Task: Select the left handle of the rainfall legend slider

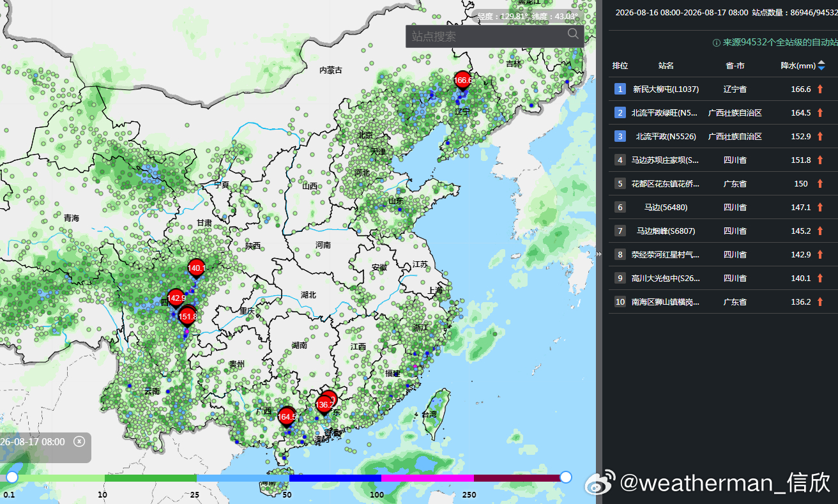Action: 11,477
